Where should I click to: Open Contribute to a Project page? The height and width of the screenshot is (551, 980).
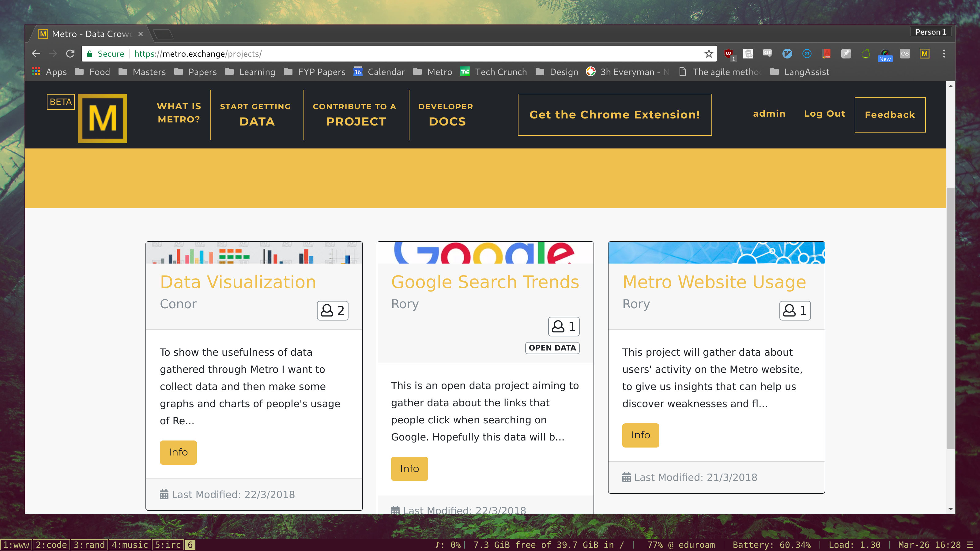click(x=355, y=114)
